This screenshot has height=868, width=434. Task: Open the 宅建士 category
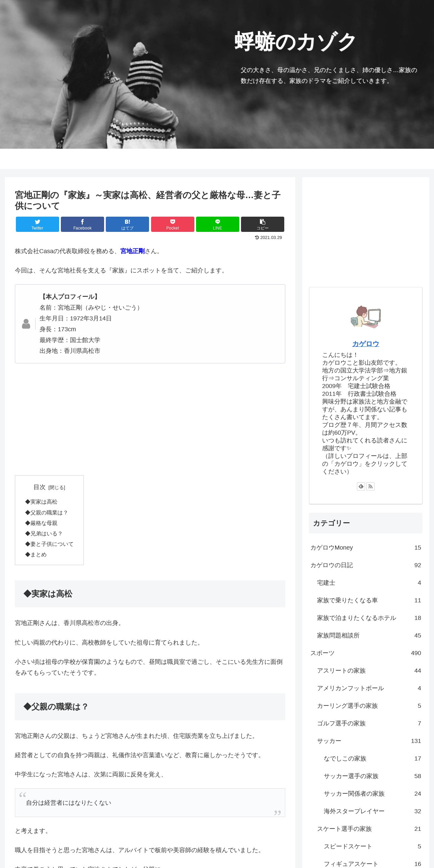(369, 583)
